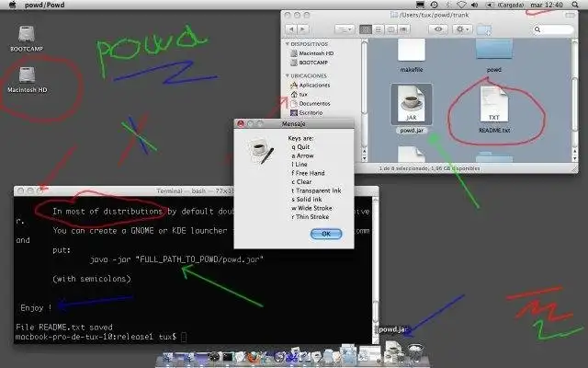The width and height of the screenshot is (588, 368).
Task: Click OK in the Mensaje dialog
Action: click(326, 234)
